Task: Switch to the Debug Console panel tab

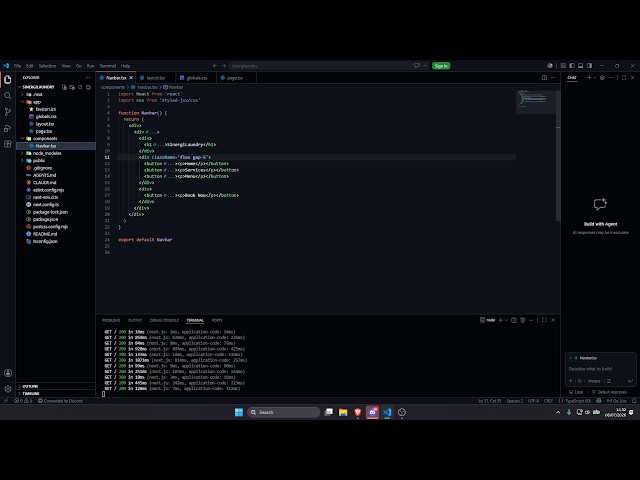Action: coord(164,320)
